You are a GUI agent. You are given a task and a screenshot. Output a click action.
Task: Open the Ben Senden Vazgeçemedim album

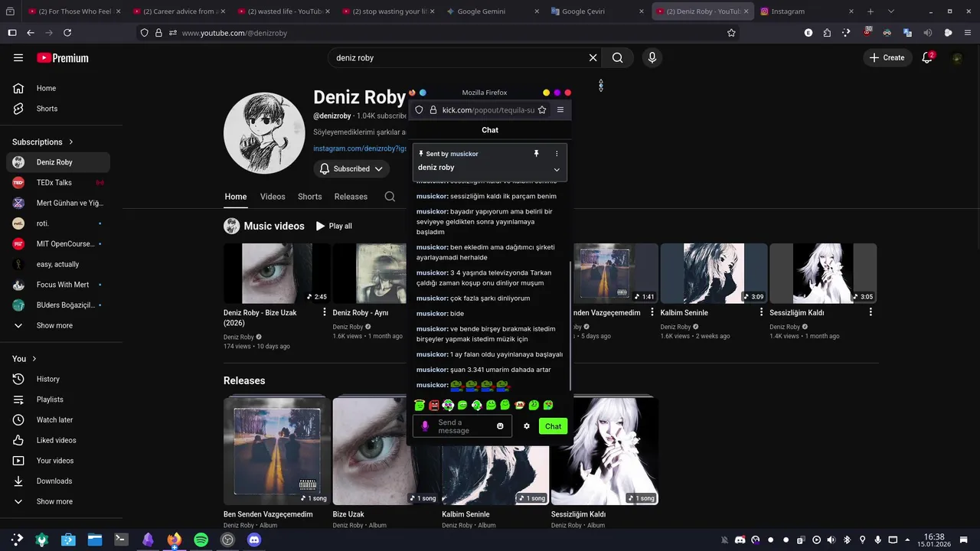(276, 451)
